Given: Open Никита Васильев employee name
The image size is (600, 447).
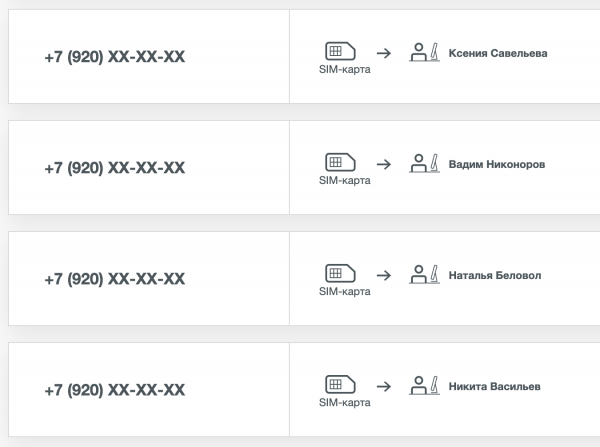Looking at the screenshot, I should click(x=495, y=386).
